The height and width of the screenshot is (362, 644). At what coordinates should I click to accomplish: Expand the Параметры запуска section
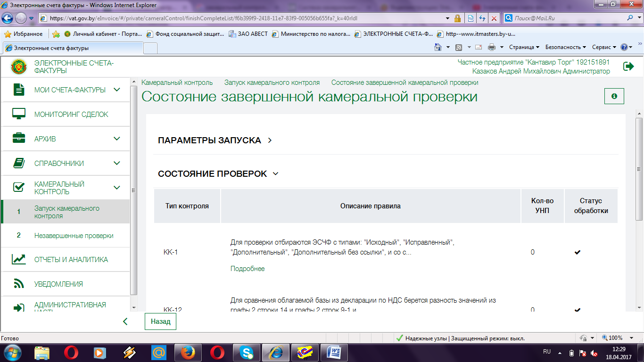click(270, 140)
